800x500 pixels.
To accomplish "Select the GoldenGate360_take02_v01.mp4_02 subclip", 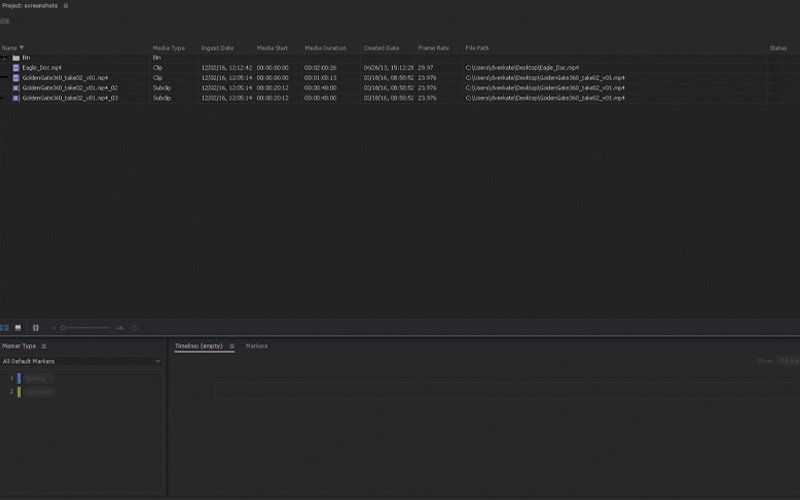I will tap(70, 88).
